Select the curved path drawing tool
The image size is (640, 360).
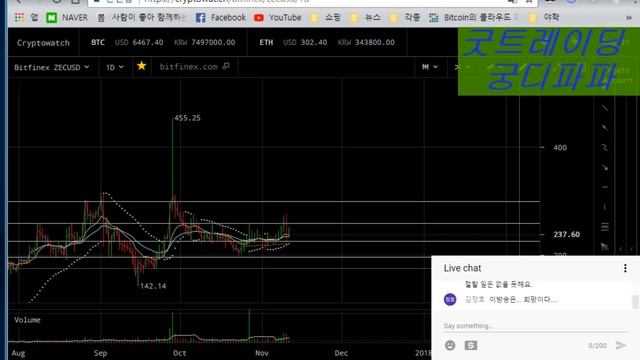(605, 147)
